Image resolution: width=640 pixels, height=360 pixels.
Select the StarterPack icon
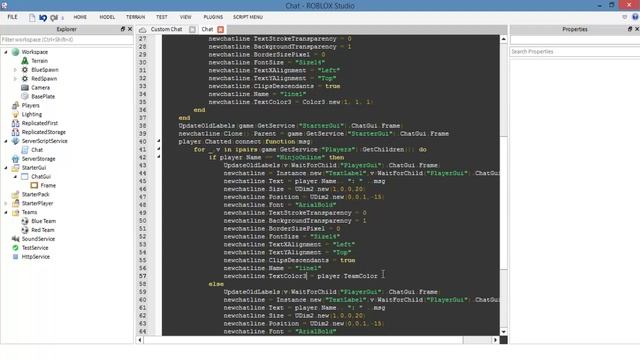point(16,194)
